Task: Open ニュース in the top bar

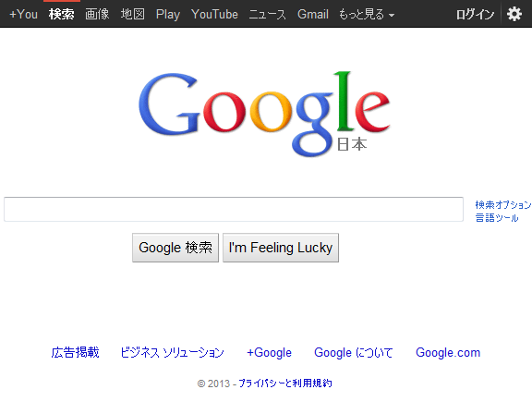Action: pos(267,14)
